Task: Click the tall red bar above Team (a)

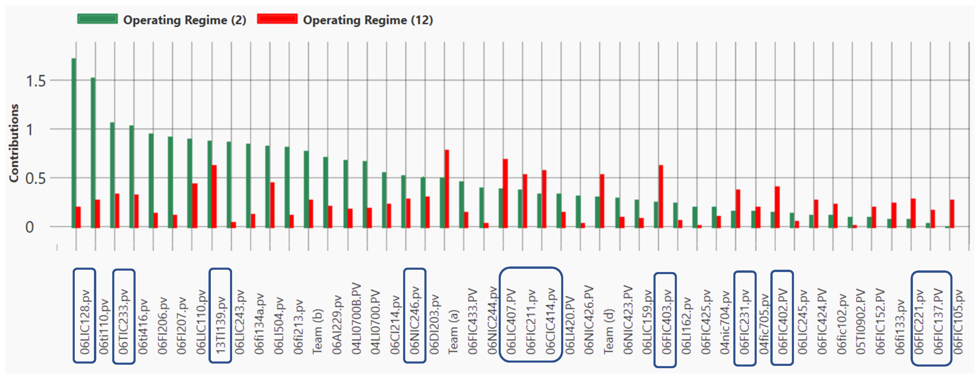Action: [447, 188]
